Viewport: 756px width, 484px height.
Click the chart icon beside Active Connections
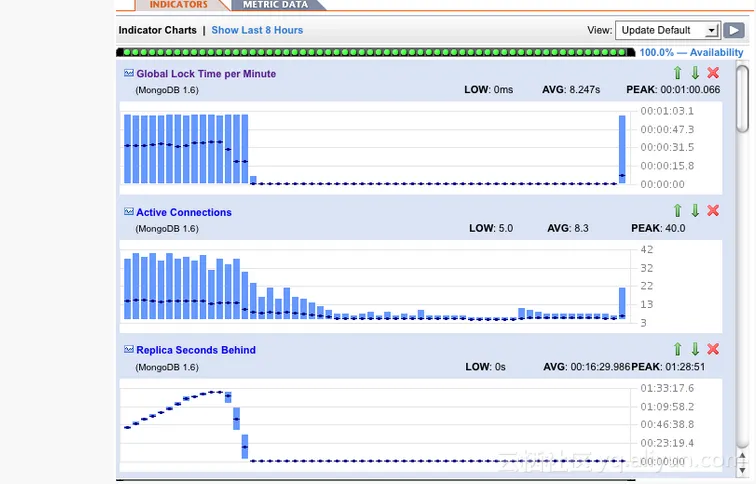[x=129, y=212]
